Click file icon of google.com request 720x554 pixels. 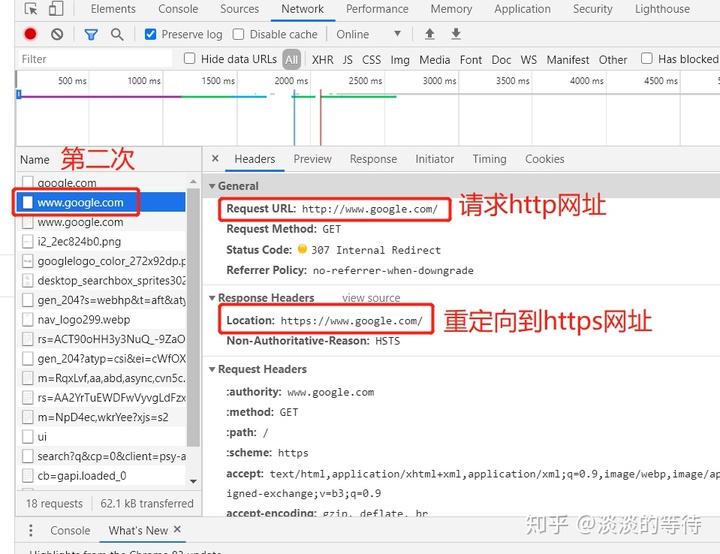tap(28, 182)
